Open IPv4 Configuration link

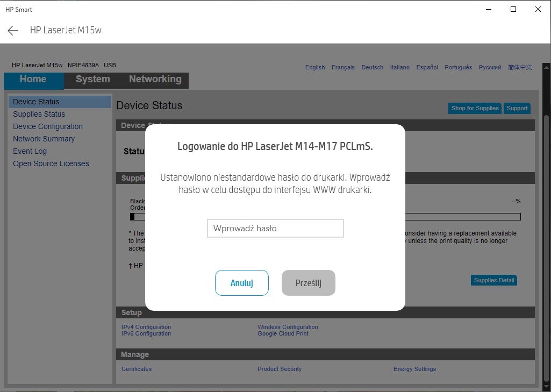(x=146, y=327)
